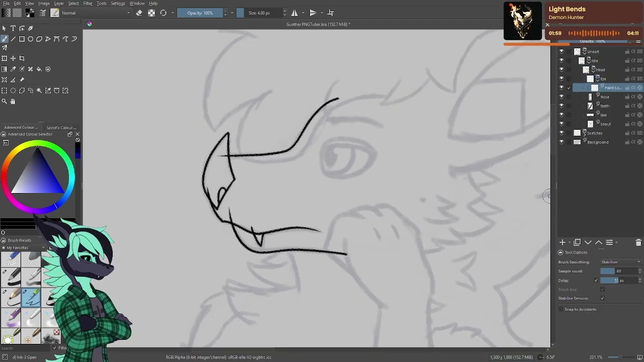
Task: Duplicate the selected layer
Action: 577,242
